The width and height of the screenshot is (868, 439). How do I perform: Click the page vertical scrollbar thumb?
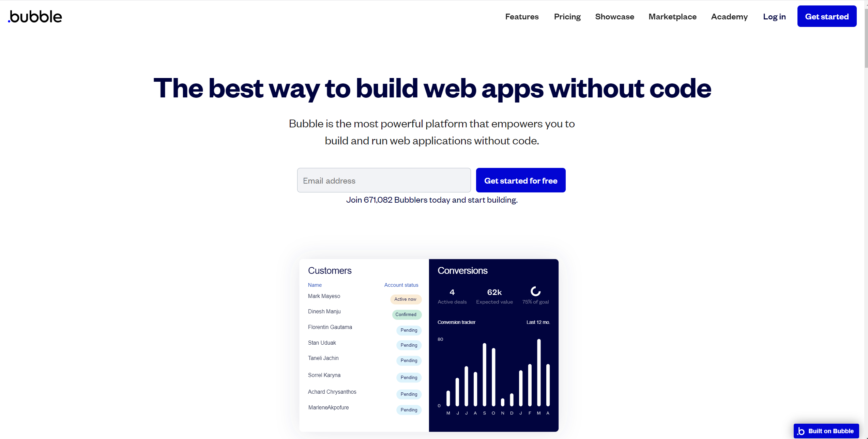point(866,37)
